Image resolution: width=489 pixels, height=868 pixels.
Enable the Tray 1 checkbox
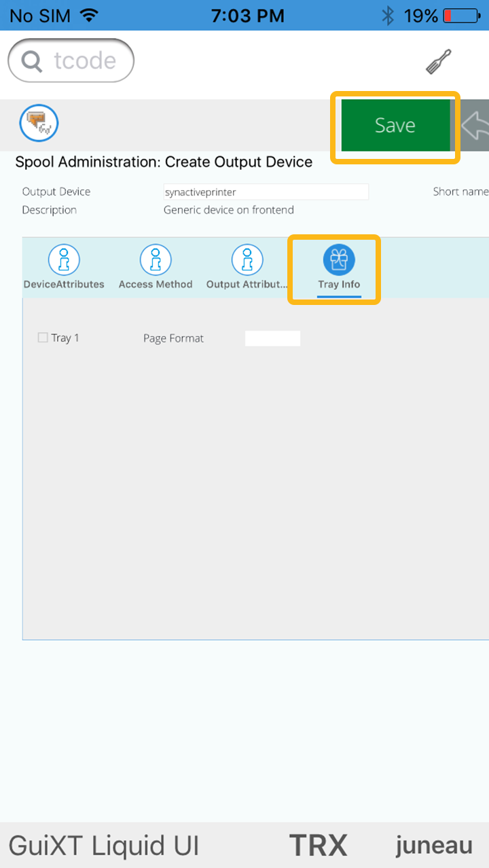43,338
